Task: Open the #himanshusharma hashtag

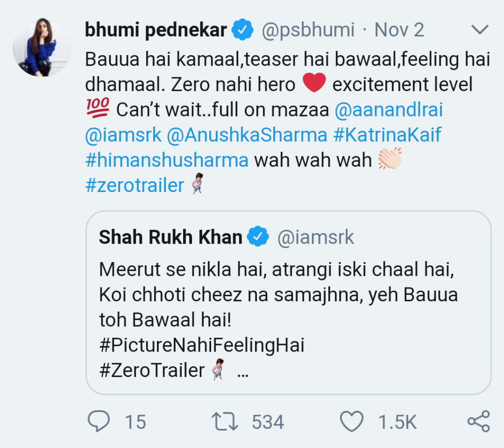Action: click(167, 161)
